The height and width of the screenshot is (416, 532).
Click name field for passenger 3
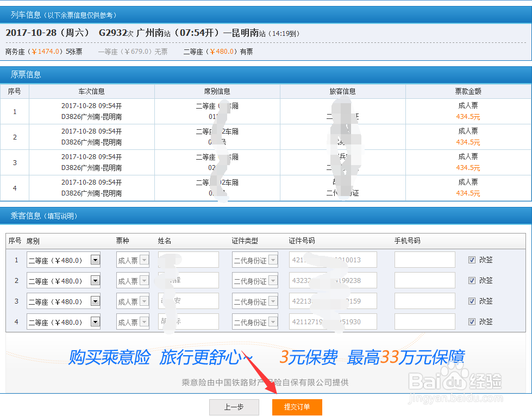(x=189, y=301)
